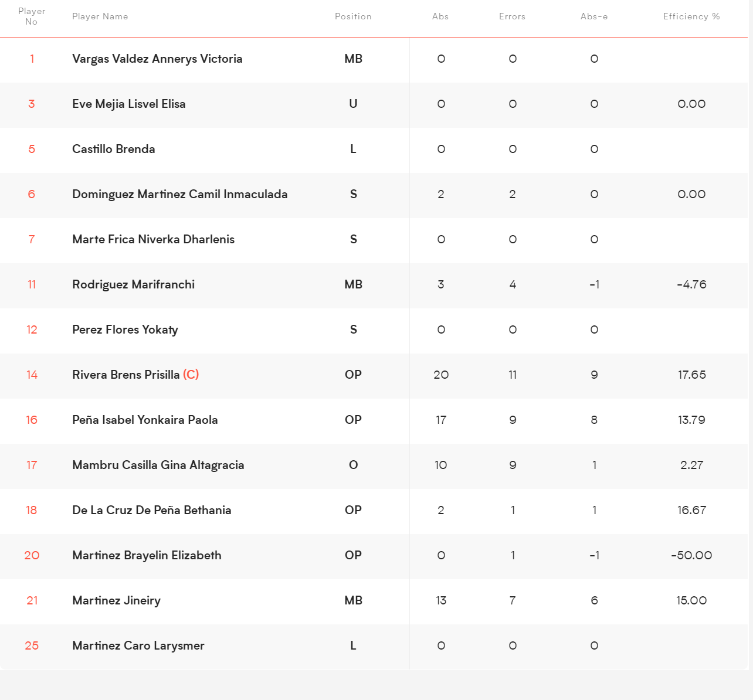Click player number 5
This screenshot has height=700, width=753.
click(x=32, y=149)
